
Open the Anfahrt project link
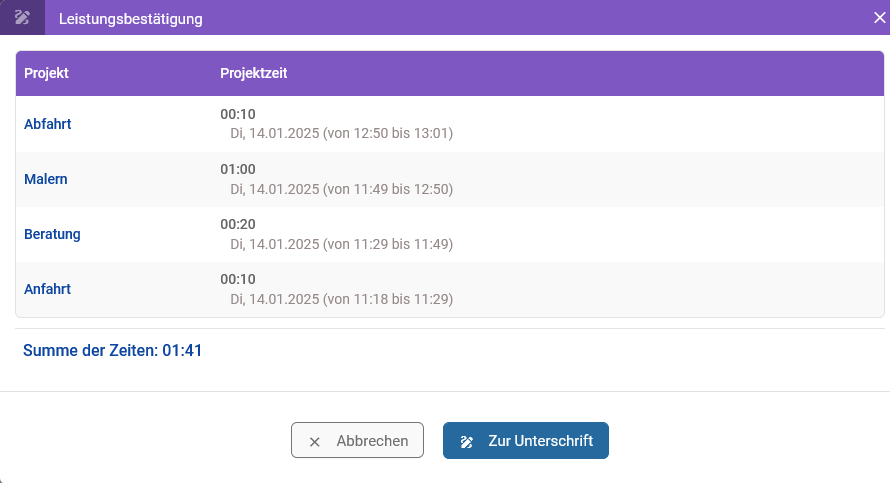tap(47, 289)
